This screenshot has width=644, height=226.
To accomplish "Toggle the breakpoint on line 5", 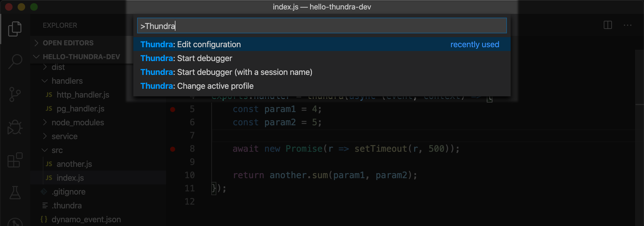I will (173, 109).
